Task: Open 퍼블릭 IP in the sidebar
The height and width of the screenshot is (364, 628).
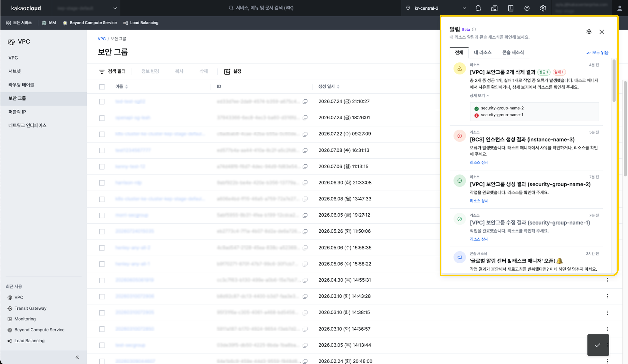Action: [x=17, y=112]
